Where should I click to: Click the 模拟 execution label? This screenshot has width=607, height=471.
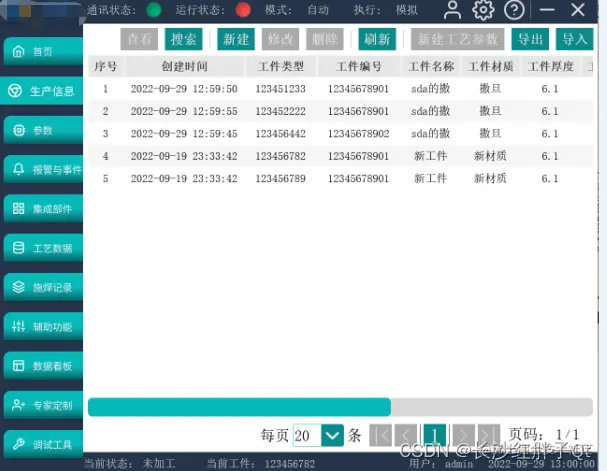click(x=407, y=10)
